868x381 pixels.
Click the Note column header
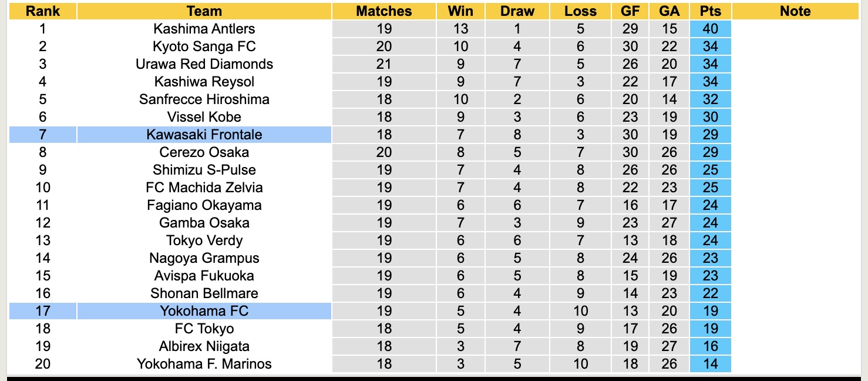[795, 11]
